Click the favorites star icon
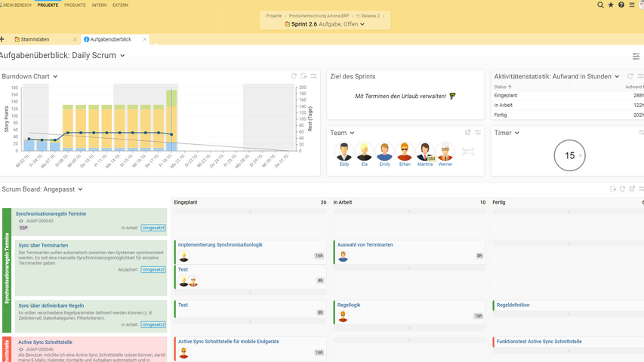The image size is (644, 362). (x=611, y=5)
